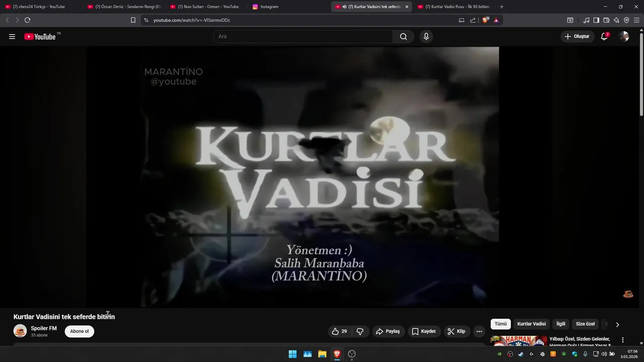
Task: Mute the playing Kurtlar Vadisini tab audio
Action: click(344, 7)
